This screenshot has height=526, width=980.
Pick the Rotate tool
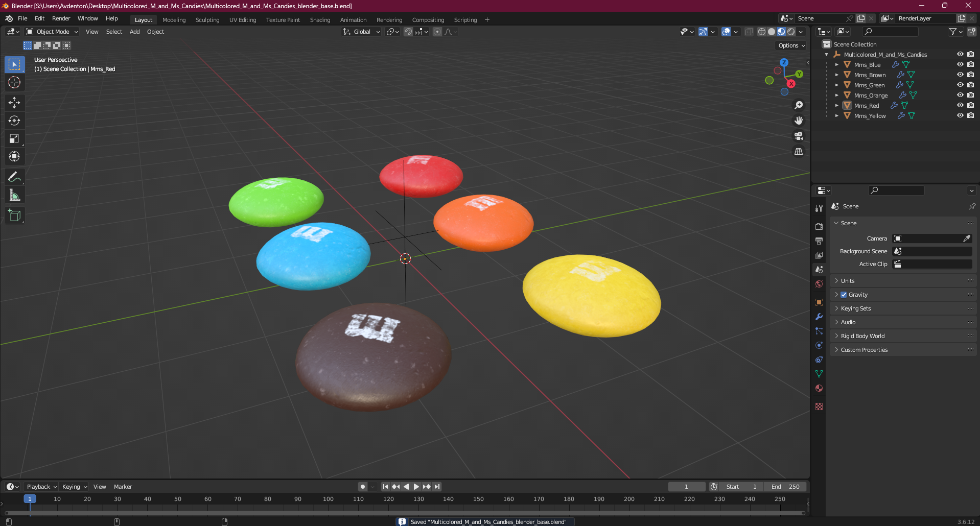pos(14,121)
